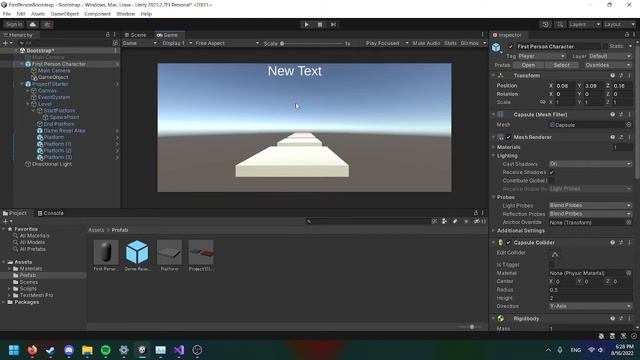Screen dimensions: 640x360
Task: Switch to the Console tab
Action: (50, 213)
